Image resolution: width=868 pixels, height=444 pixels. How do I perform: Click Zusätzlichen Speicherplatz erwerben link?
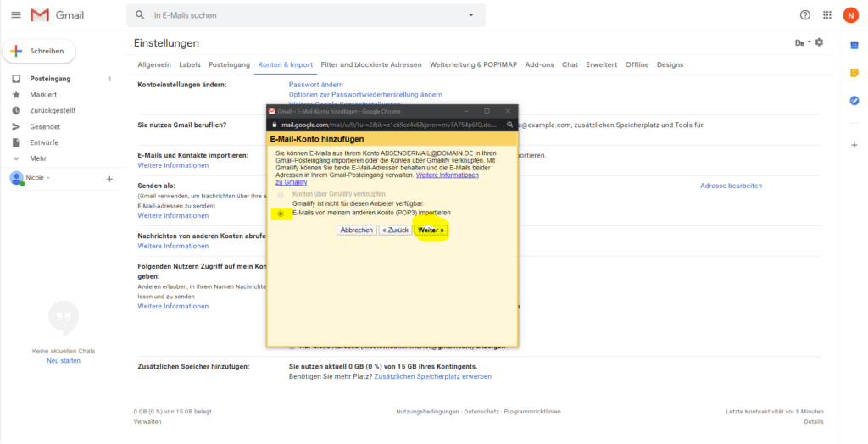tap(433, 376)
